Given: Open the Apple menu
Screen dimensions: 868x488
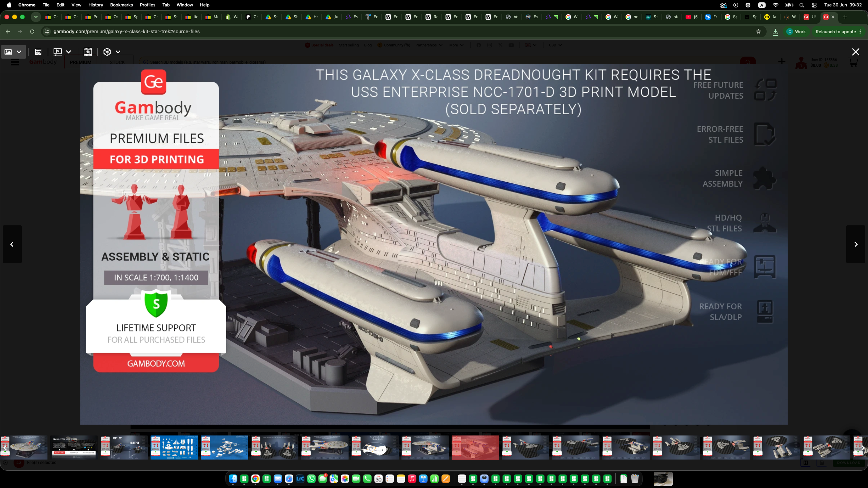Looking at the screenshot, I should click(9, 5).
